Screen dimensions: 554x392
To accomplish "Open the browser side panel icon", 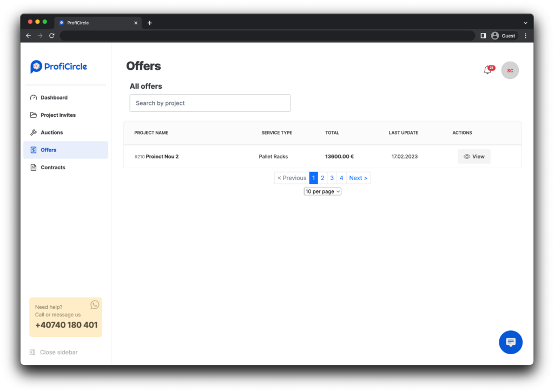I will 483,36.
